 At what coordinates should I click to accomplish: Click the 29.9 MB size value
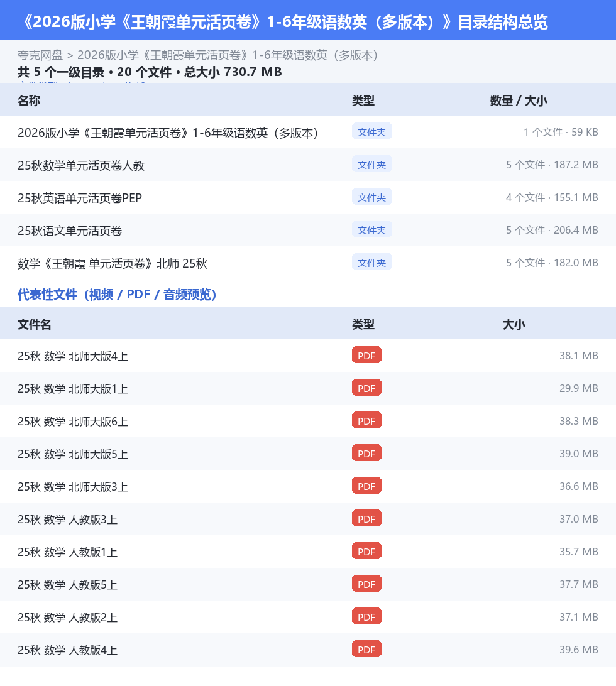tap(579, 388)
